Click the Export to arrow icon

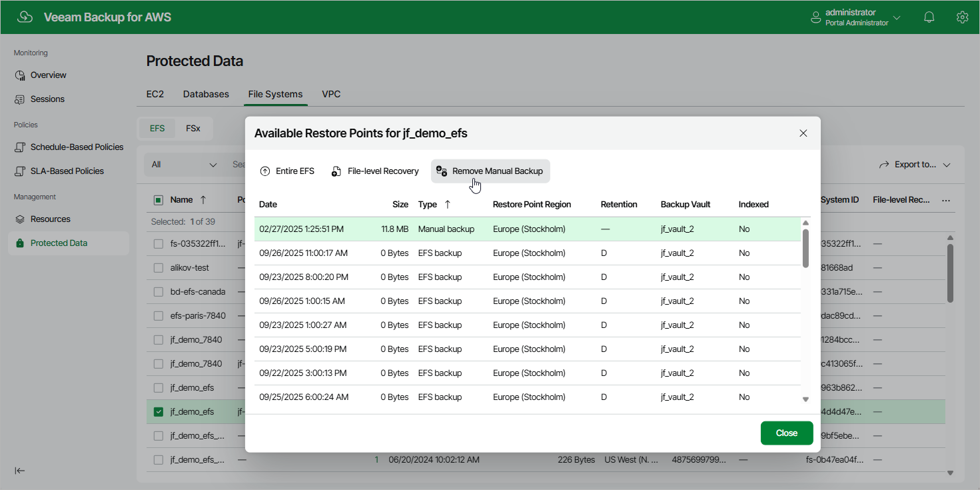tap(884, 165)
